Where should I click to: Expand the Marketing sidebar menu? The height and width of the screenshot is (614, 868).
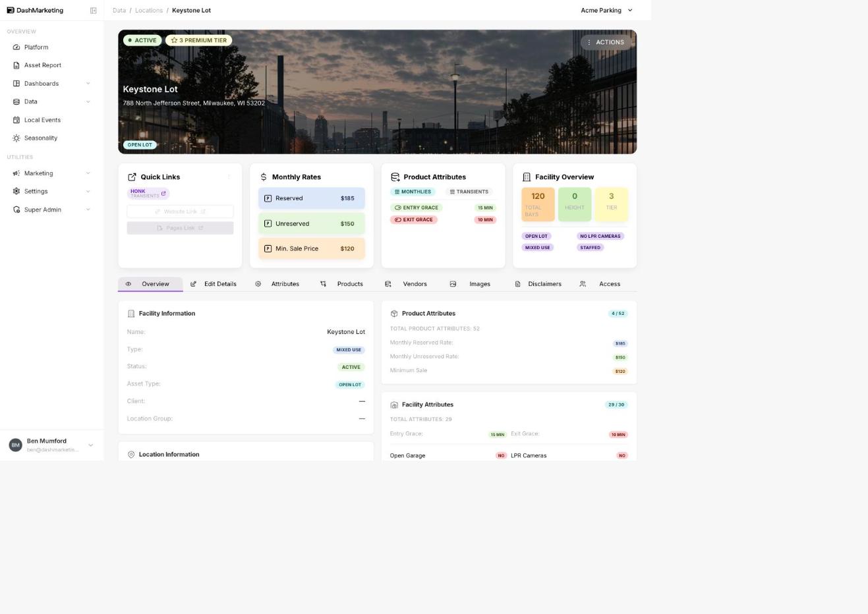point(88,173)
